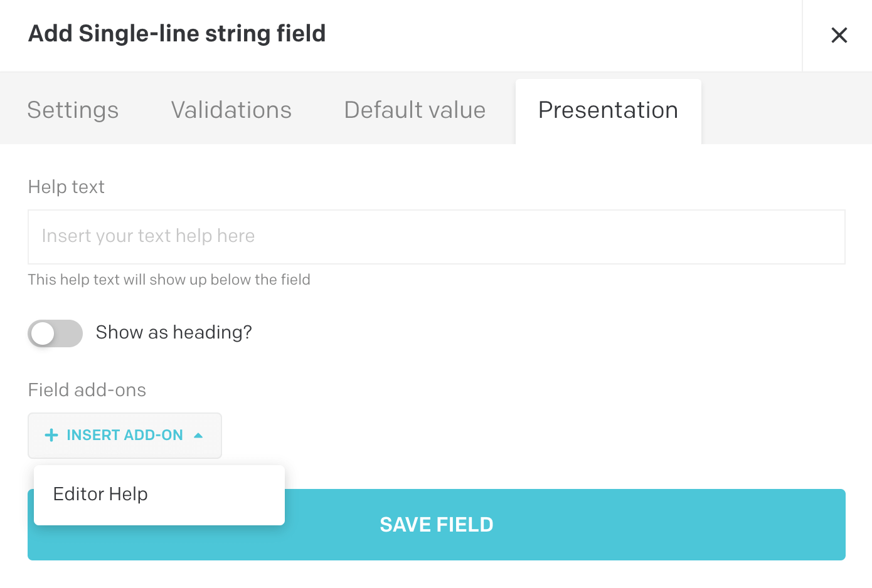872x588 pixels.
Task: Go to the Default value tab
Action: (415, 110)
